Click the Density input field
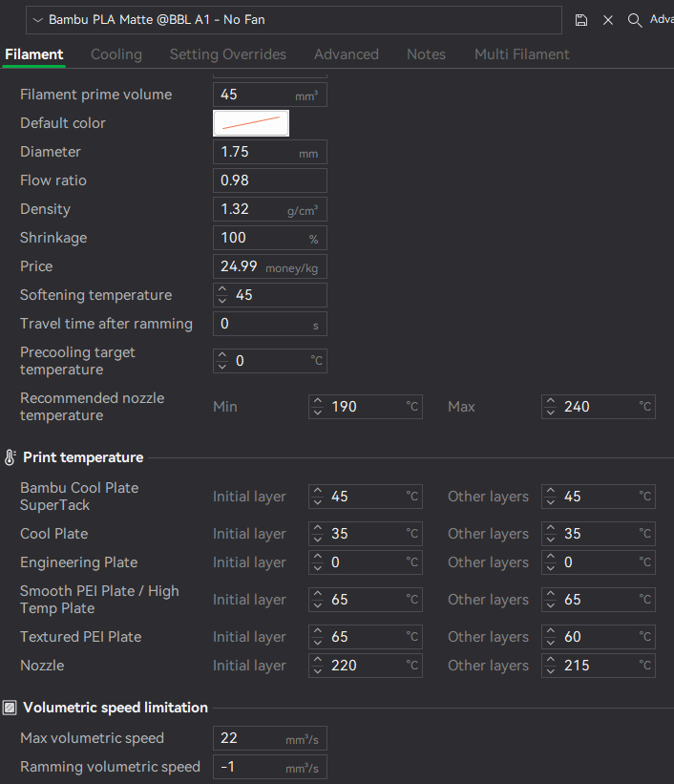The image size is (674, 784). [270, 209]
